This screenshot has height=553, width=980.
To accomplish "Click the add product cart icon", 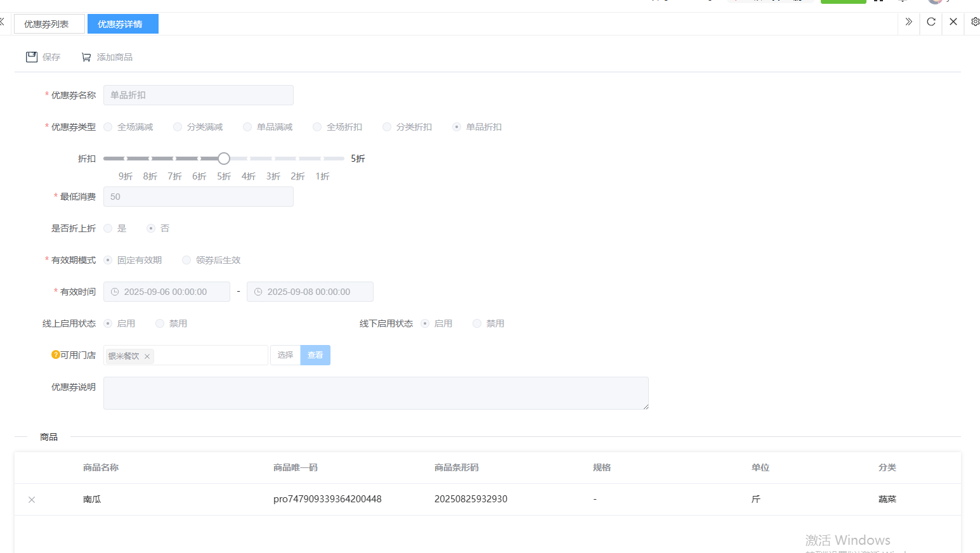I will coord(86,57).
